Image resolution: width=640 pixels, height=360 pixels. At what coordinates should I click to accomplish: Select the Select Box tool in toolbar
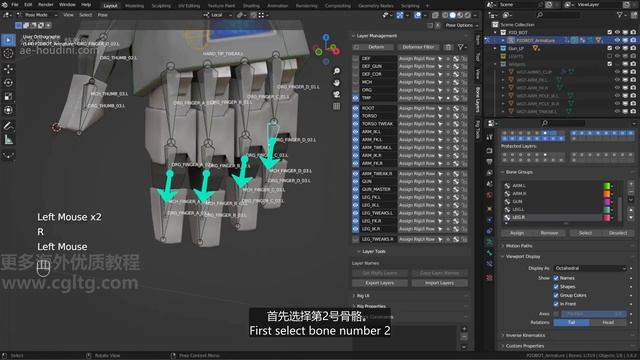coord(8,40)
